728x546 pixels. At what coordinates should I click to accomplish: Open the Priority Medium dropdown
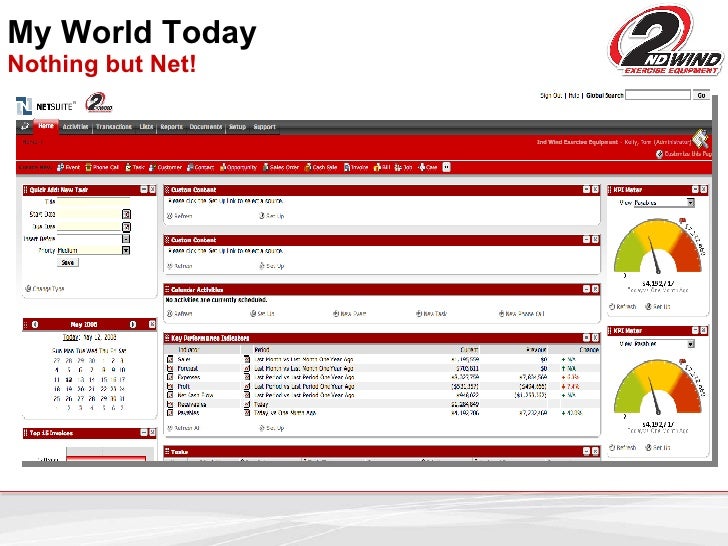point(126,250)
